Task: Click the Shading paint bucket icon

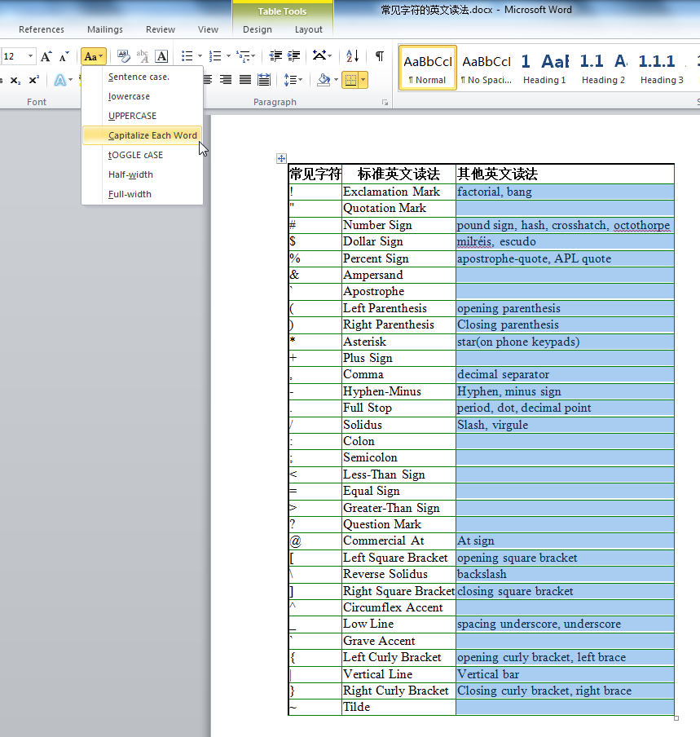Action: tap(324, 80)
